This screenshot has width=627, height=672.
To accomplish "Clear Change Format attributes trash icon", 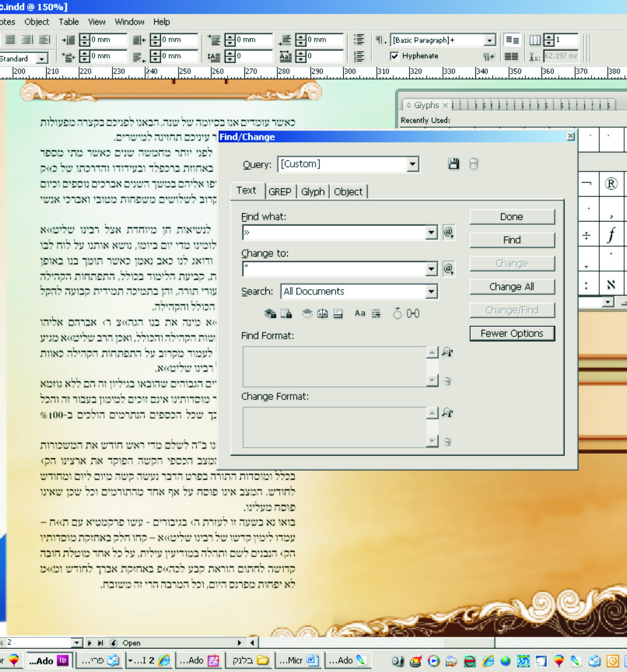I will coord(448,442).
